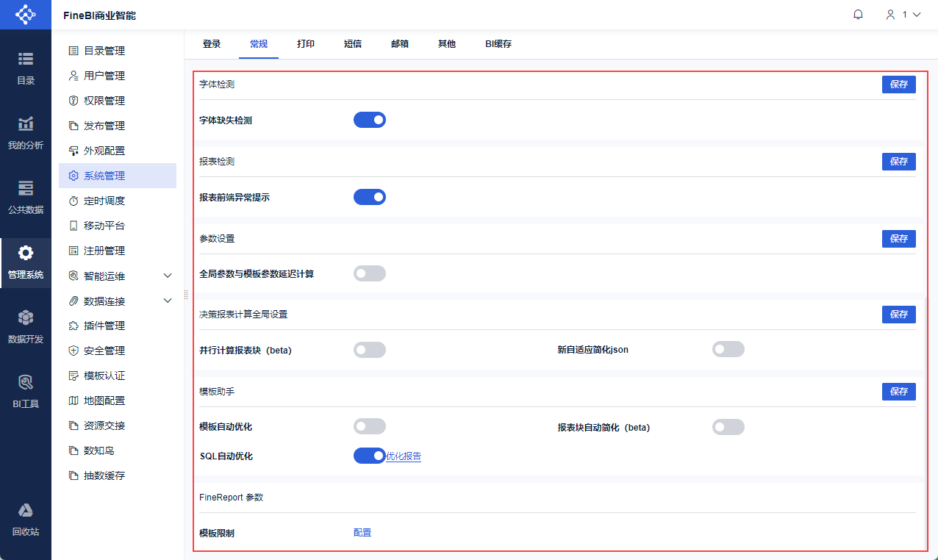Click the 资源交接 icon

pyautogui.click(x=74, y=426)
